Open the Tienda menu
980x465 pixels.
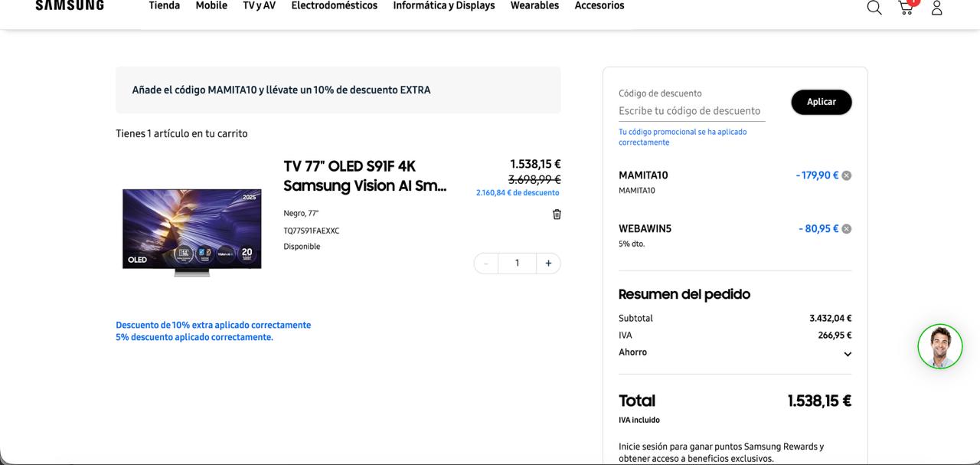[164, 6]
